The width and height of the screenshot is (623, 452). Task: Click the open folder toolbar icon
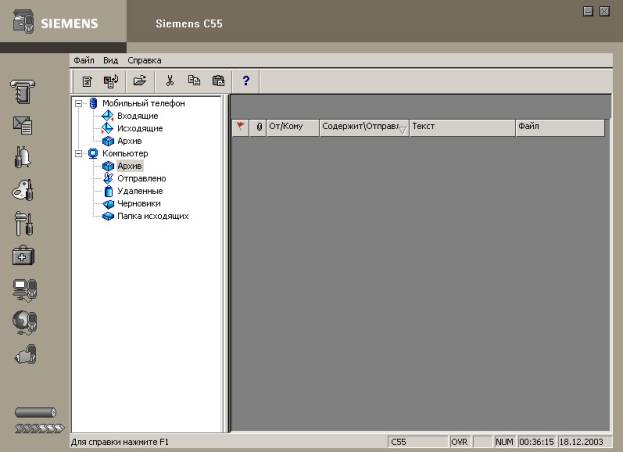tap(140, 81)
